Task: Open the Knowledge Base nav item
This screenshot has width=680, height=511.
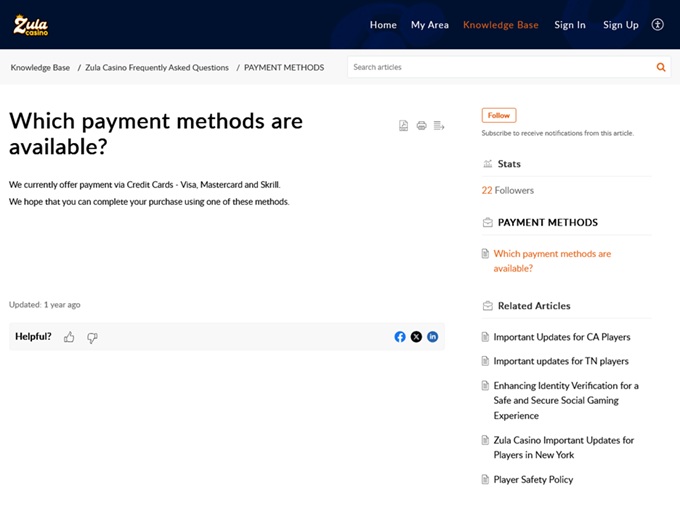Action: [500, 25]
